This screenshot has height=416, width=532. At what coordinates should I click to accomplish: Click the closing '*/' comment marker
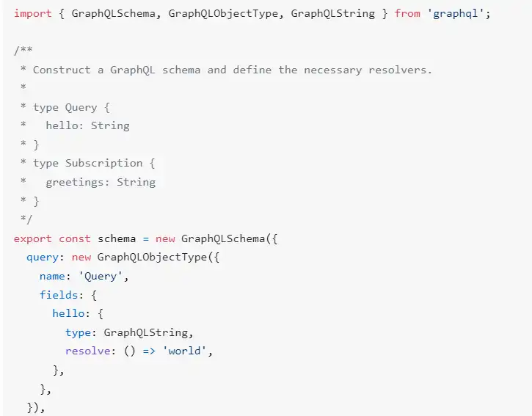[26, 219]
